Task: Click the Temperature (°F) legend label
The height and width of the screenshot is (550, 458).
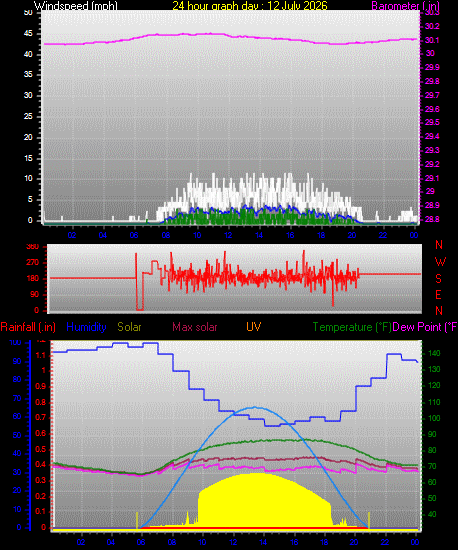Action: pos(352,327)
